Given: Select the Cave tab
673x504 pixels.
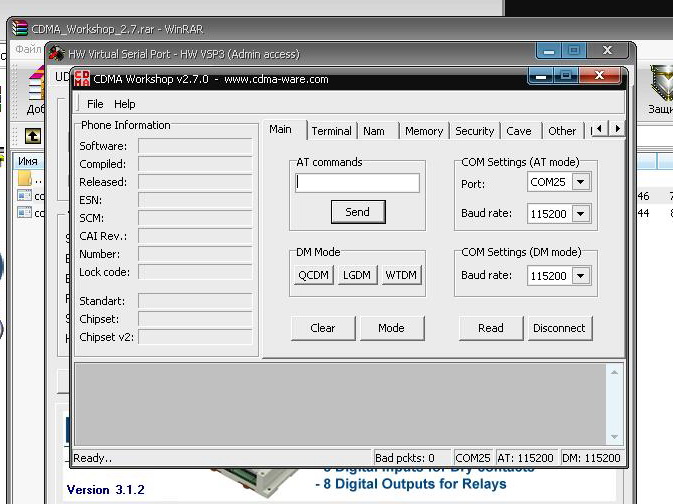Looking at the screenshot, I should pyautogui.click(x=518, y=131).
